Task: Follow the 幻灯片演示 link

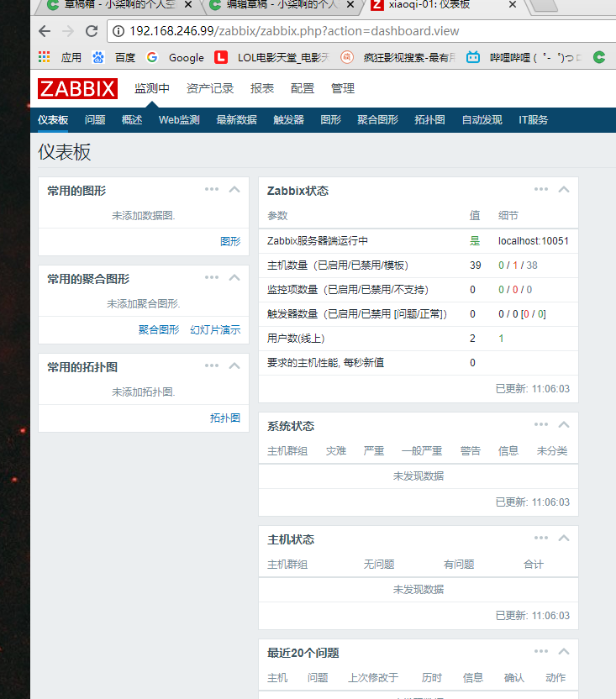Action: (215, 330)
